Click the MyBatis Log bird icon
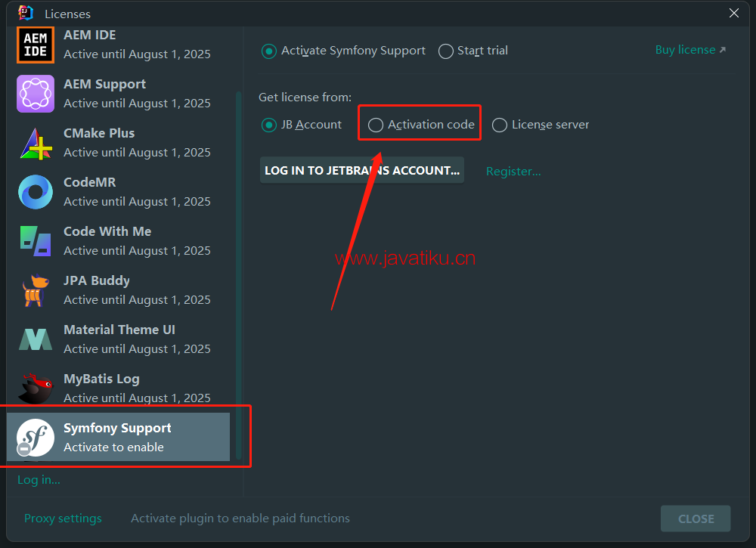The image size is (756, 548). [36, 389]
